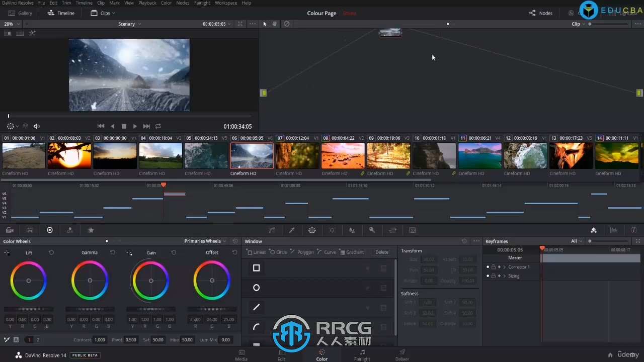Open the Power Window palette icon
Viewport: 644px width, 362px height.
pyautogui.click(x=312, y=230)
